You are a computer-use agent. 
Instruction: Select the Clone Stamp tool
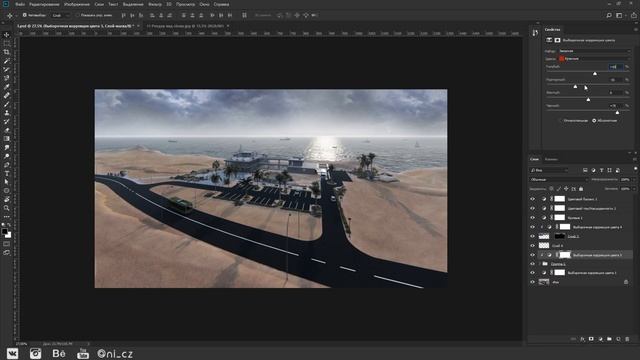[7, 113]
